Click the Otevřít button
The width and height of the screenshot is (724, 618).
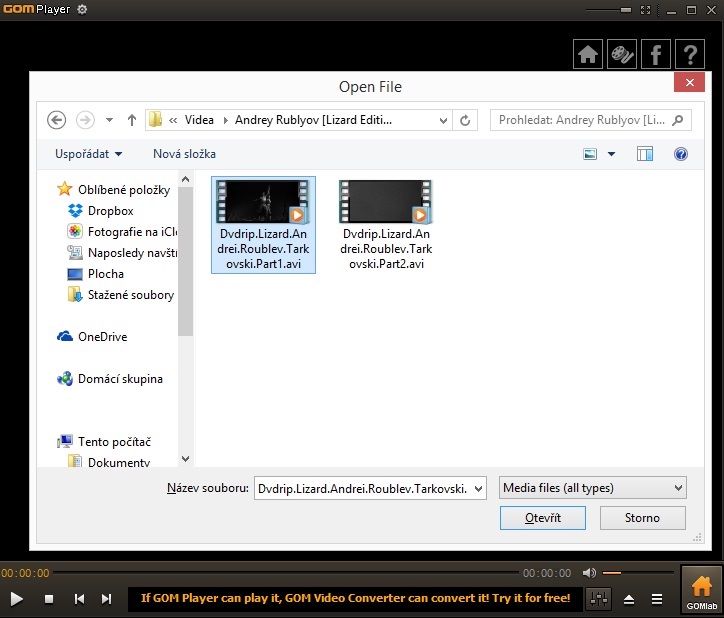(x=543, y=518)
